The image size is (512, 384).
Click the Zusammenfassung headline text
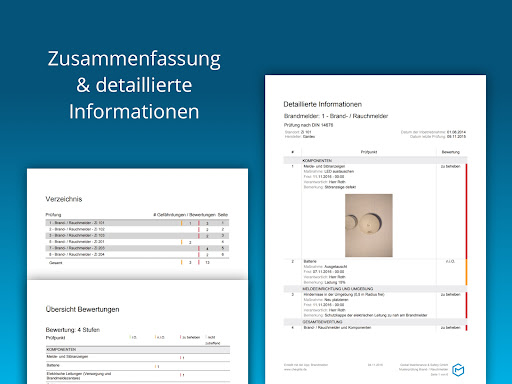click(x=134, y=59)
